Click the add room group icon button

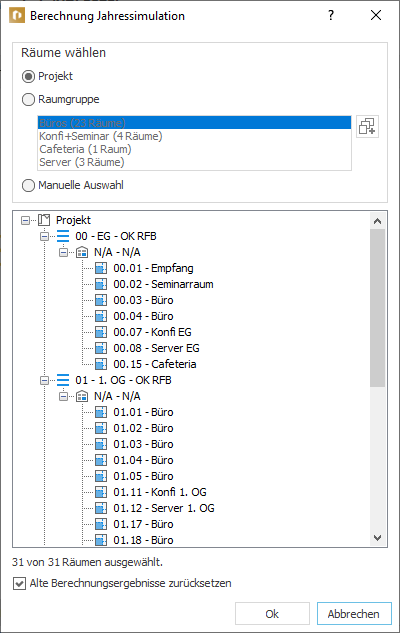click(x=367, y=126)
